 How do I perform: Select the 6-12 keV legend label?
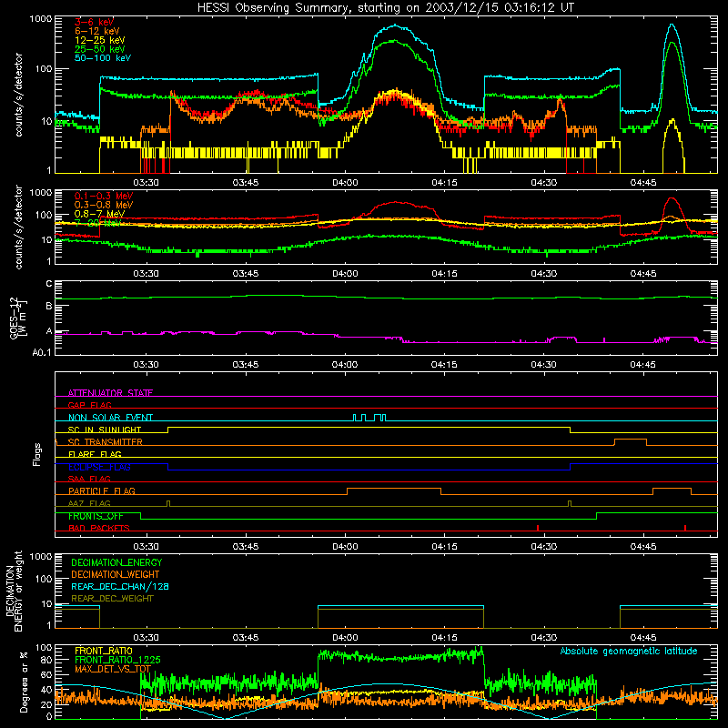tap(97, 31)
